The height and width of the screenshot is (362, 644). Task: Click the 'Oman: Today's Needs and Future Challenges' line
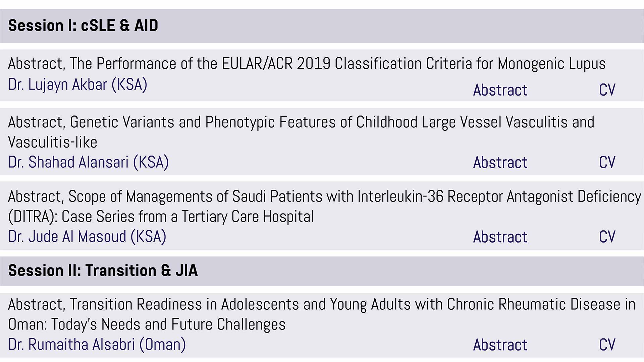tap(147, 324)
